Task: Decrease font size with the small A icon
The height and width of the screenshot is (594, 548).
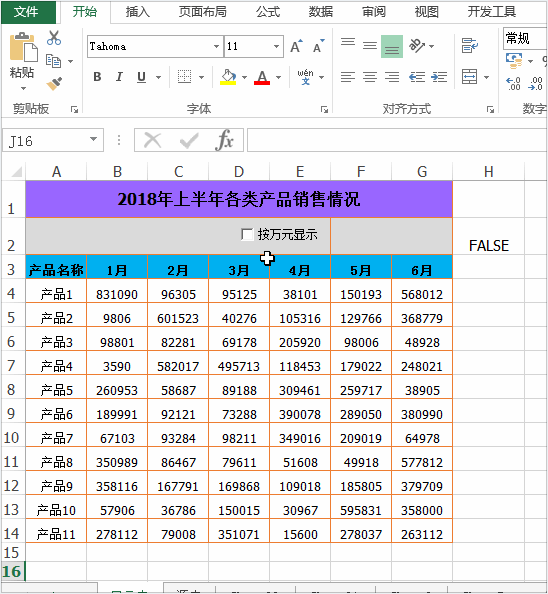Action: coord(318,46)
